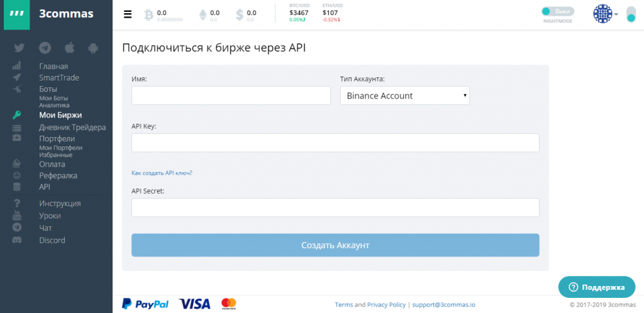Click the Bitcoin balance icon
Viewport: 644px width, 313px height.
[148, 15]
